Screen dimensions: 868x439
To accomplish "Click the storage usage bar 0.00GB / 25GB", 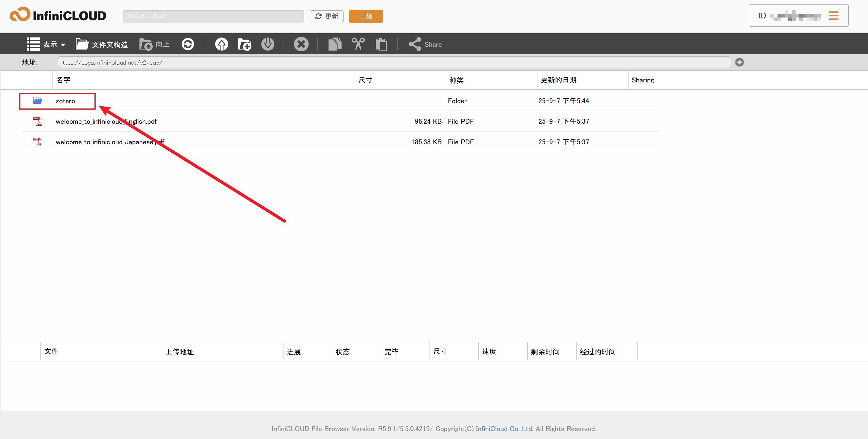I will coord(213,16).
